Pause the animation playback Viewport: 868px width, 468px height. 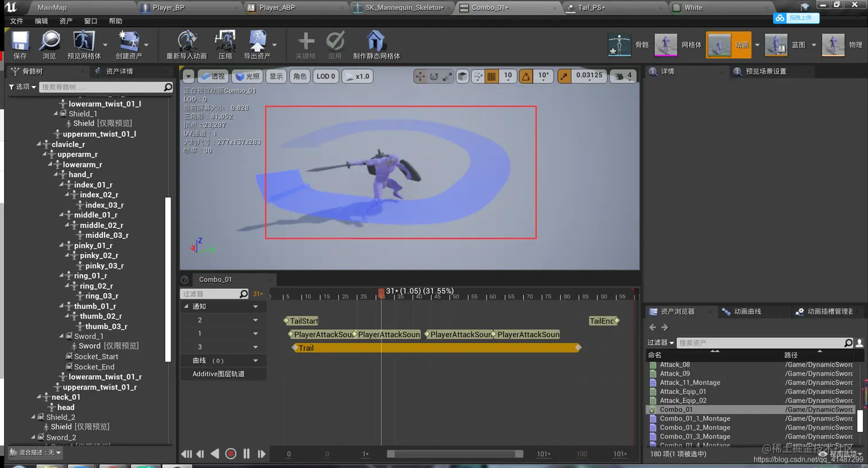pos(246,454)
